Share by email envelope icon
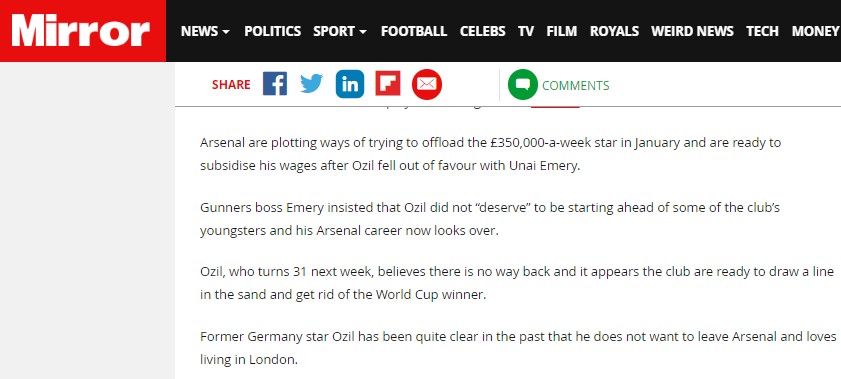The width and height of the screenshot is (841, 379). [427, 85]
